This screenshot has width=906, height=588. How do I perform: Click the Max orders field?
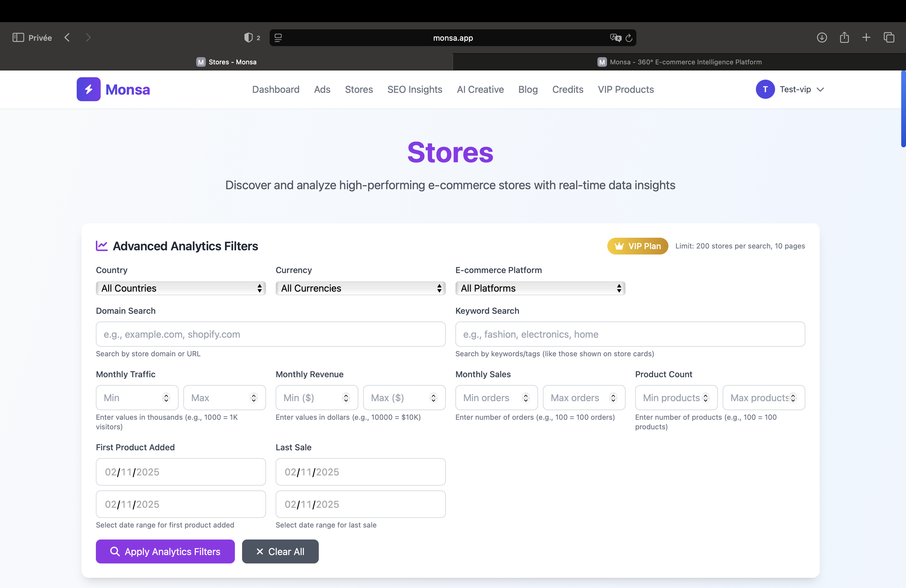coord(584,398)
